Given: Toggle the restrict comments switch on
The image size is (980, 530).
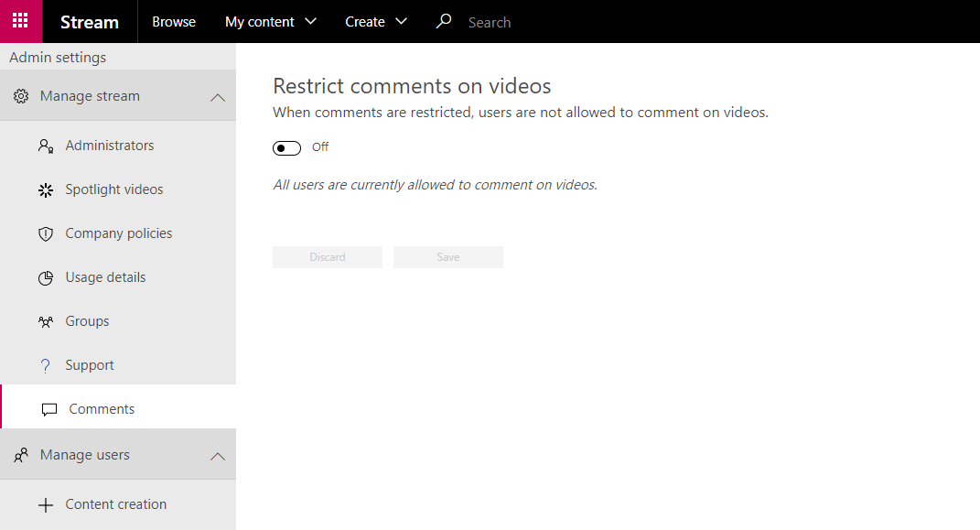Looking at the screenshot, I should 287,148.
